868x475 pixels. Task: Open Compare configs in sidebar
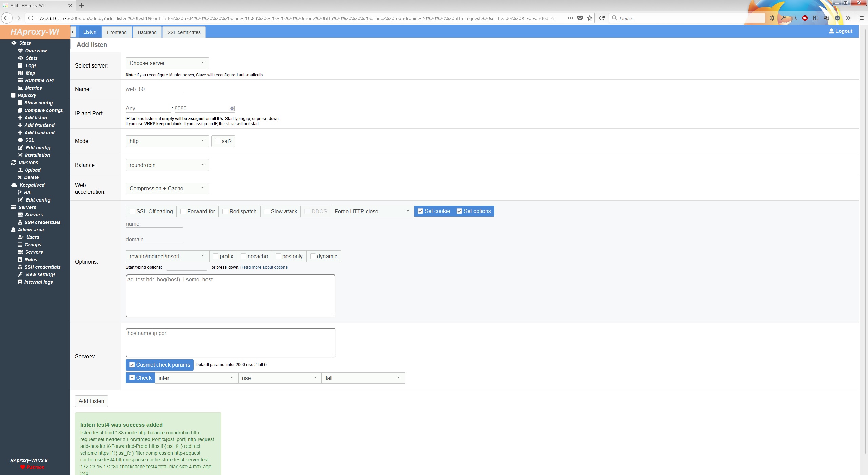click(x=43, y=110)
